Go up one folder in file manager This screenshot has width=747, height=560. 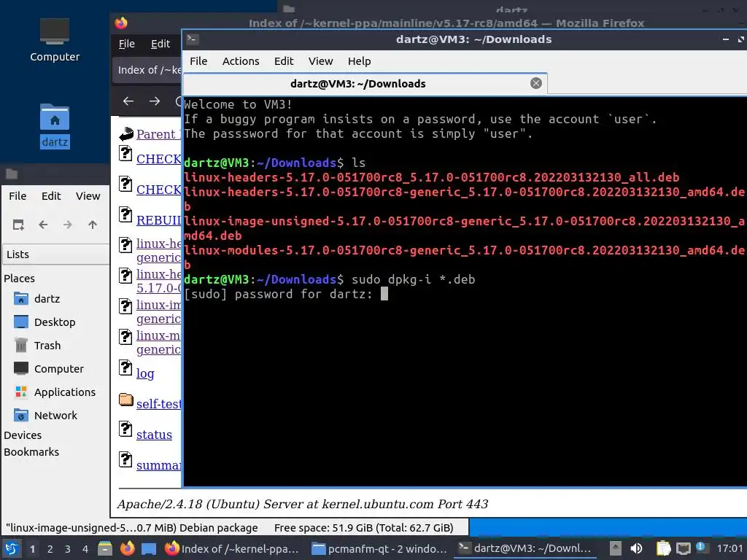coord(93,225)
